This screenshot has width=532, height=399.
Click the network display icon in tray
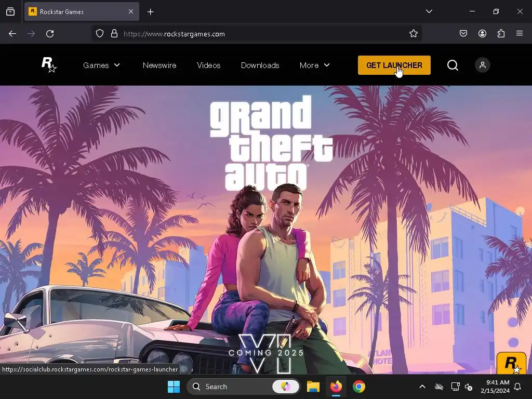455,387
